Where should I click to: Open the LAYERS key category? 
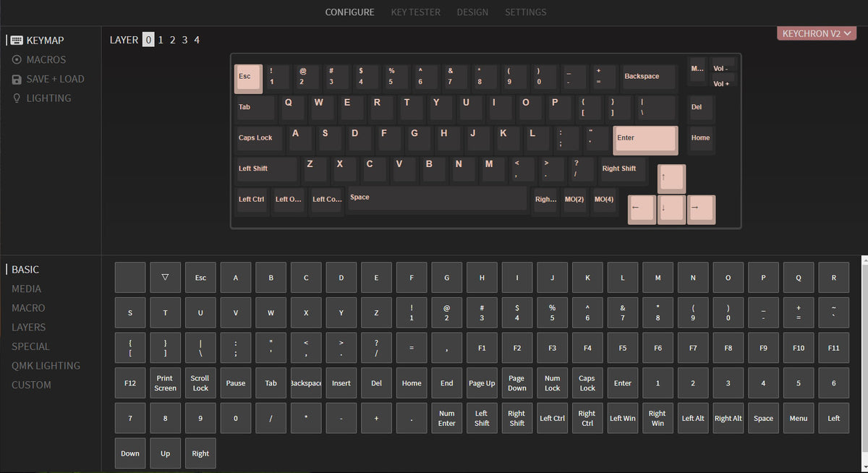click(x=29, y=327)
